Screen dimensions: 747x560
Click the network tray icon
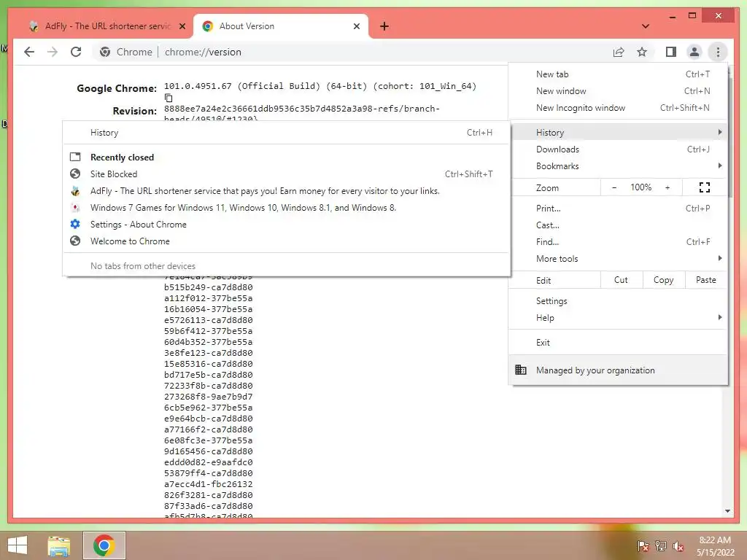pos(661,546)
